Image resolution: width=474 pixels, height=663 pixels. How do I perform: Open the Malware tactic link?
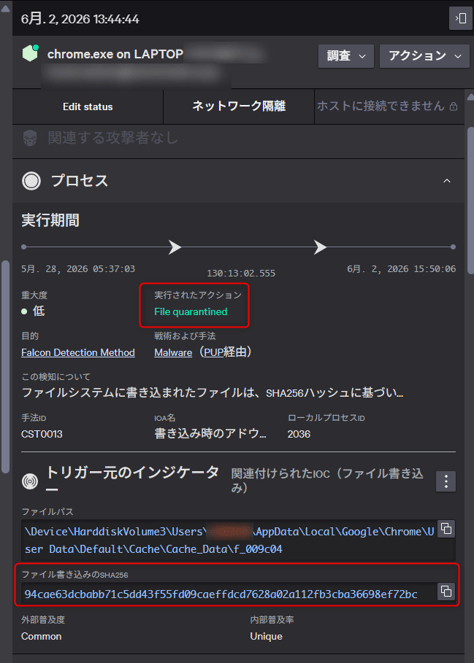(173, 353)
